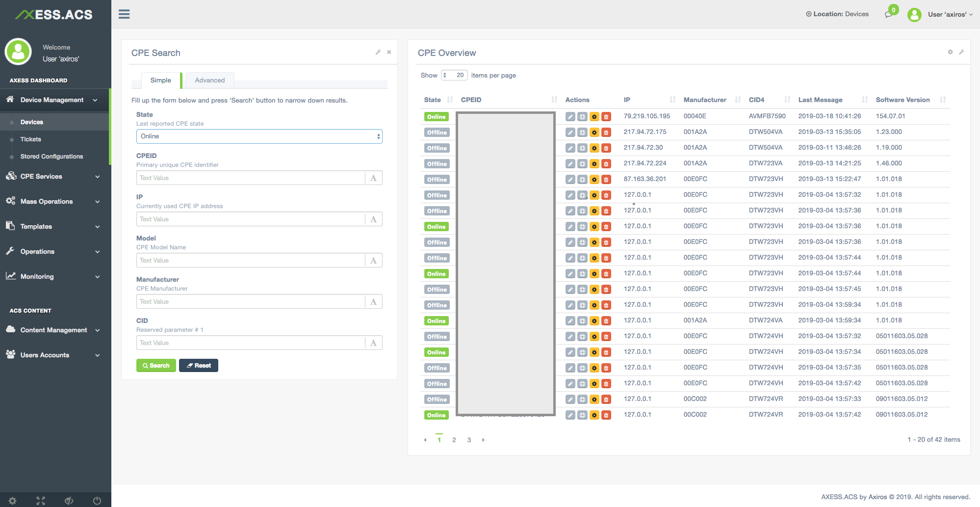Open Stored Configurations in sidebar
This screenshot has height=507, width=980.
52,157
